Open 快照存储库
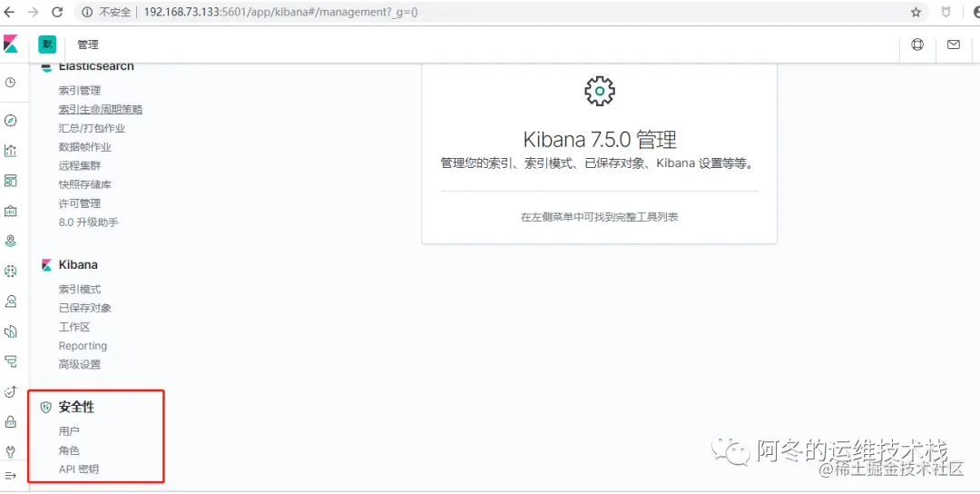The height and width of the screenshot is (494, 980). (x=85, y=184)
